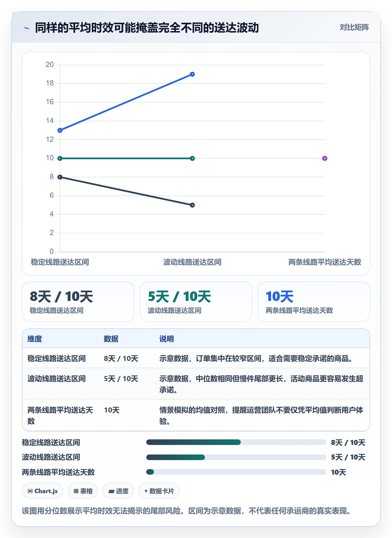Click the 两条线路平均送达天数 progress bar
392x538 pixels.
236,472
